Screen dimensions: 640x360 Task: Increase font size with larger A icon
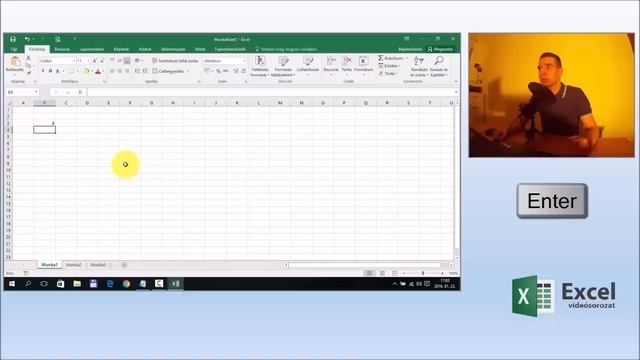click(94, 60)
